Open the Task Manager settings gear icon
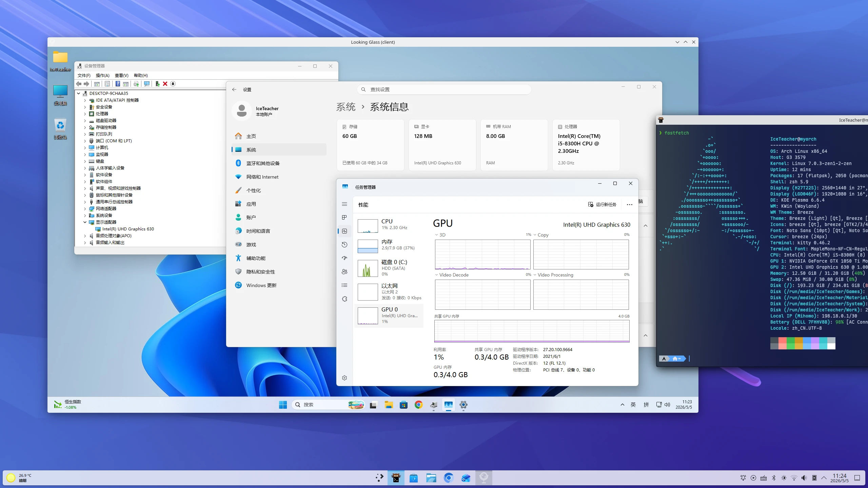This screenshot has width=868, height=488. tap(344, 378)
